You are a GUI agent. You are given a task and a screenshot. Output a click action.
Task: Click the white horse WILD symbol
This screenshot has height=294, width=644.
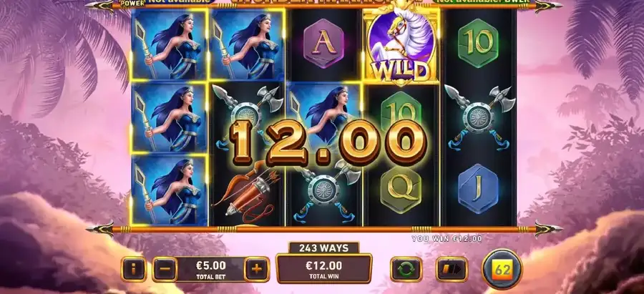[401, 46]
